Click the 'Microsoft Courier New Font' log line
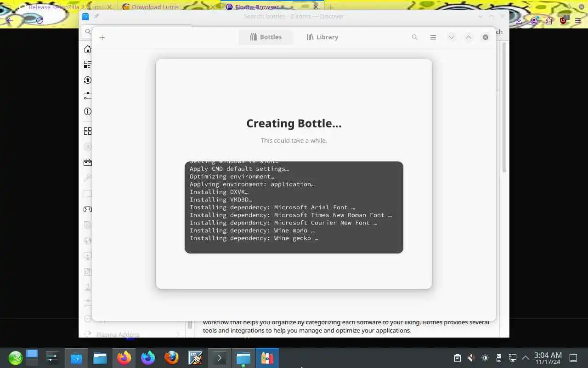The height and width of the screenshot is (368, 588). tap(283, 223)
